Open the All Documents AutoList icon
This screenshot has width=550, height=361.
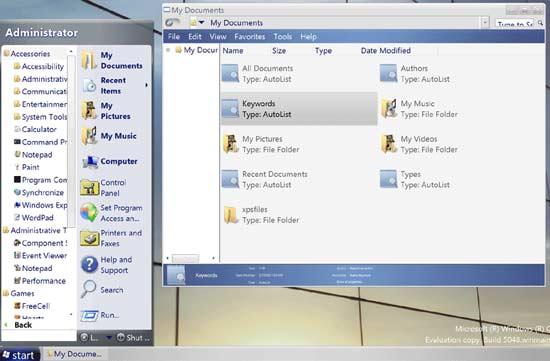point(230,73)
